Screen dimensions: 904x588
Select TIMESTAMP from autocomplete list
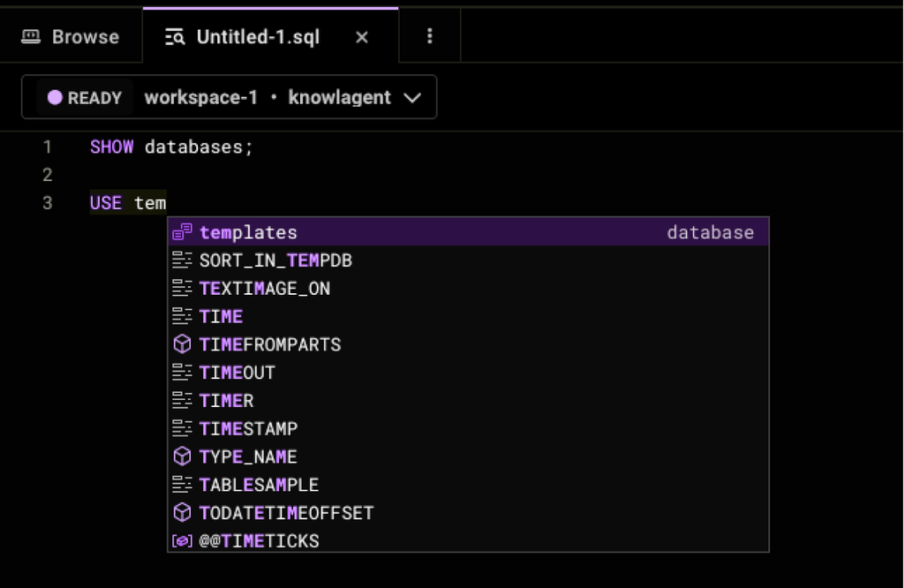point(249,429)
